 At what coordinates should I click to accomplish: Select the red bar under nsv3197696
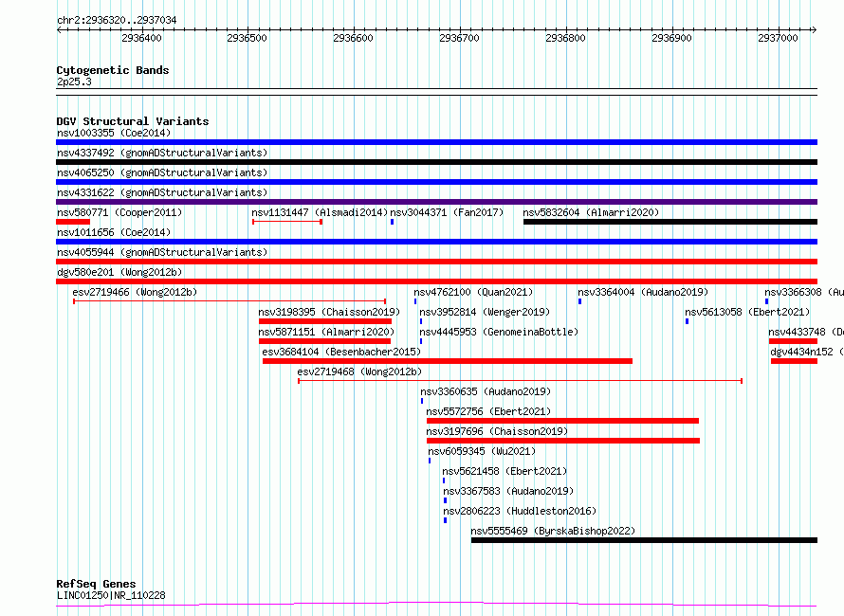pyautogui.click(x=563, y=441)
